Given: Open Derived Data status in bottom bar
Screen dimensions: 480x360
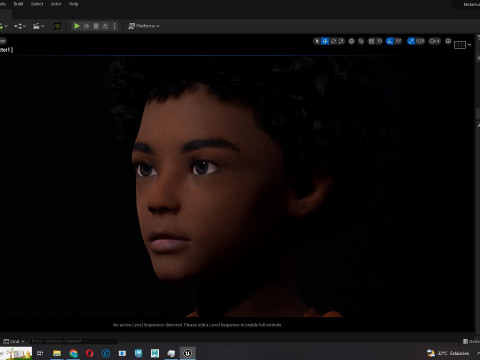Looking at the screenshot, I should coord(471,341).
